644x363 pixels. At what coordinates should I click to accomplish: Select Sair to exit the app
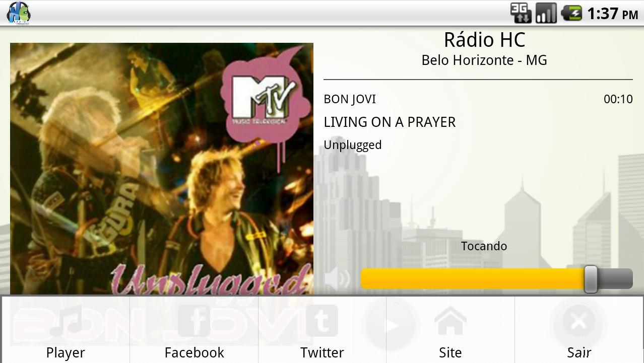(579, 329)
